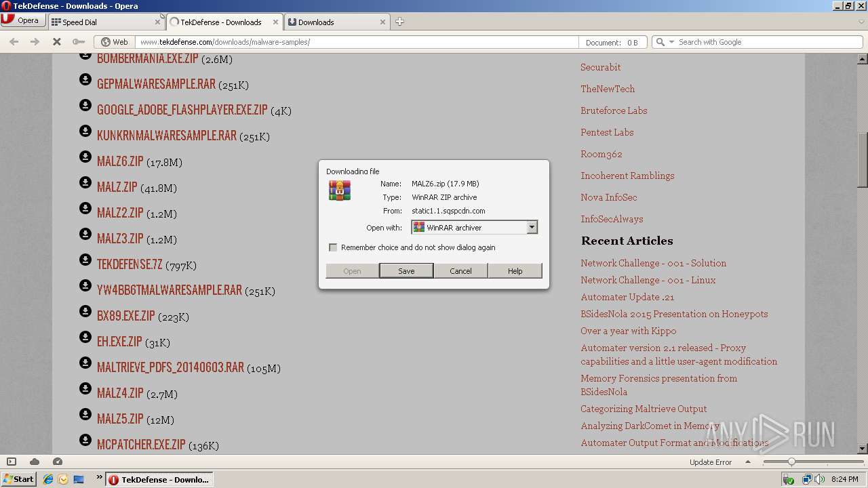Click the download icon beside TEKDEFENSE.7Z
Screen dimensions: 868x488
point(85,260)
